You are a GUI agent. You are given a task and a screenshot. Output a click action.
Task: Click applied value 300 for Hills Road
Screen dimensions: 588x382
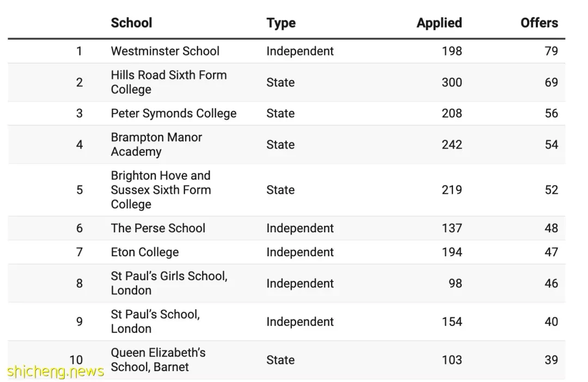click(x=451, y=83)
